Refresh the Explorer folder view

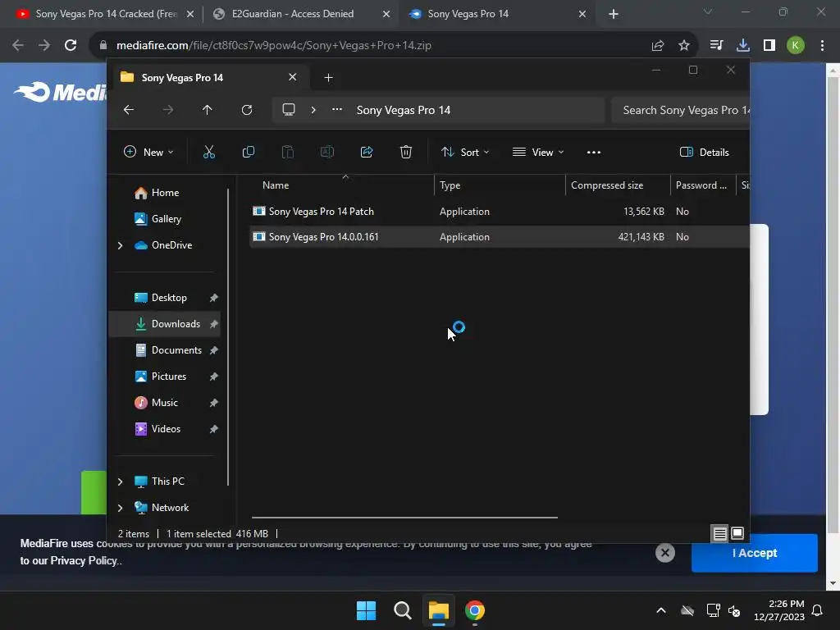(246, 110)
